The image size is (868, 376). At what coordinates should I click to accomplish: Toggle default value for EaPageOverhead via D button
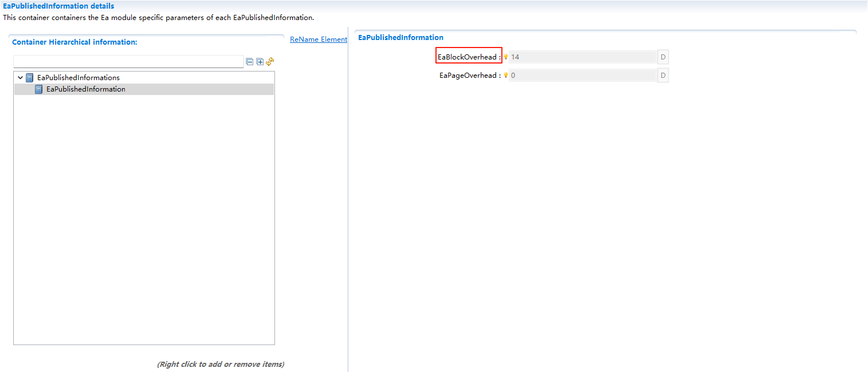point(663,75)
